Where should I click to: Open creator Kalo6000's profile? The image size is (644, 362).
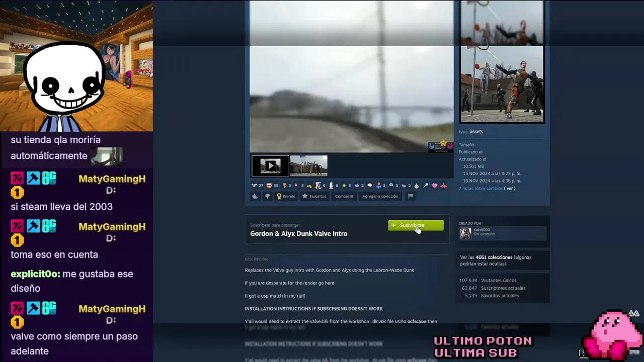click(481, 230)
